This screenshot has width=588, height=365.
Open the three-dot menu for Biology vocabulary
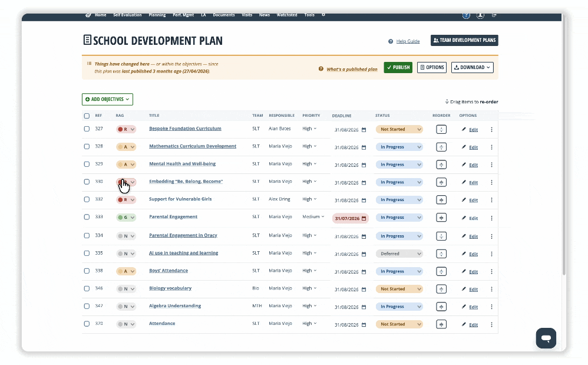tap(491, 289)
